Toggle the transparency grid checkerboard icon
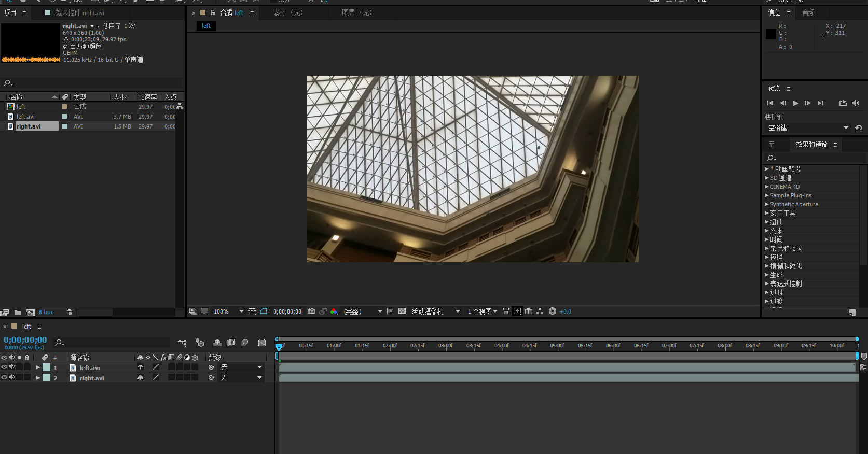This screenshot has height=454, width=868. (x=402, y=311)
